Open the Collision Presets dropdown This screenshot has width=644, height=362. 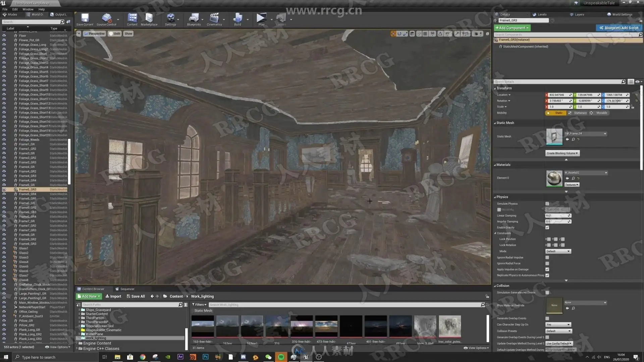pos(558,331)
